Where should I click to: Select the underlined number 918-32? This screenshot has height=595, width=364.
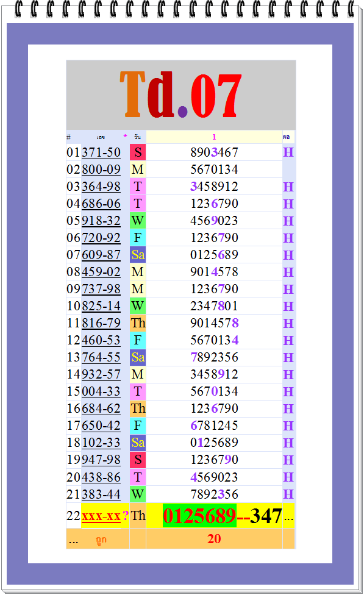(101, 221)
